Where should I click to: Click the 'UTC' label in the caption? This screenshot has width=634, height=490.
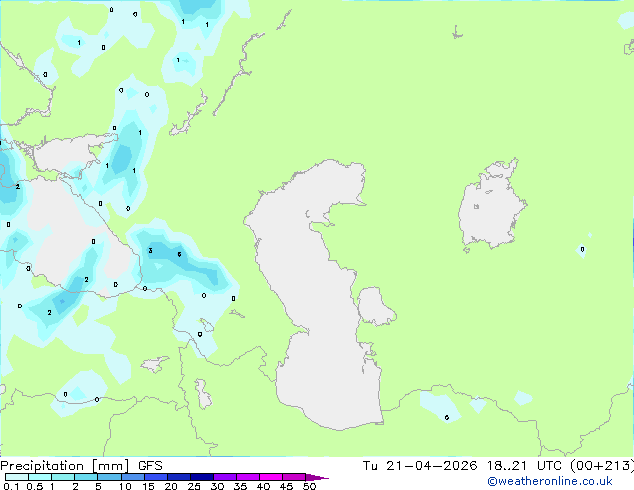point(549,466)
